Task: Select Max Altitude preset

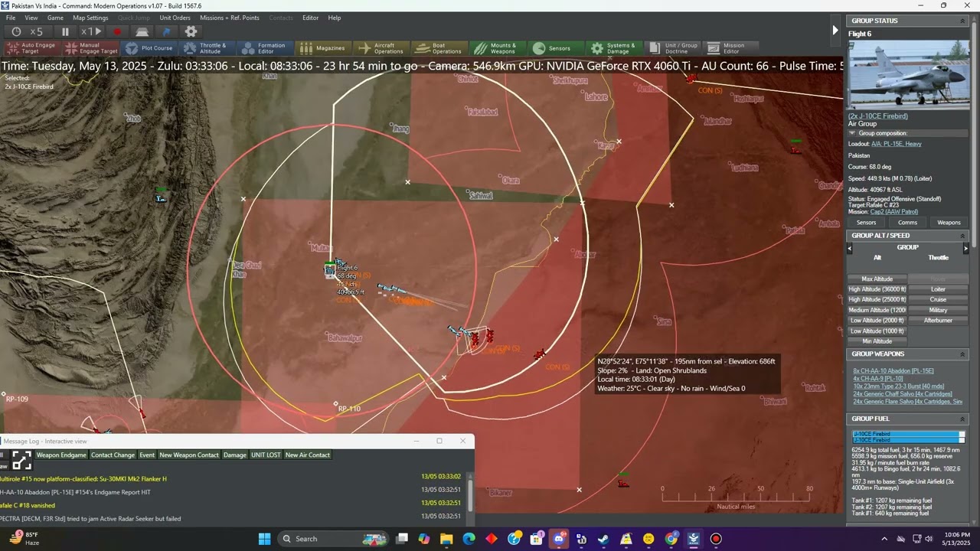Action: pos(877,279)
